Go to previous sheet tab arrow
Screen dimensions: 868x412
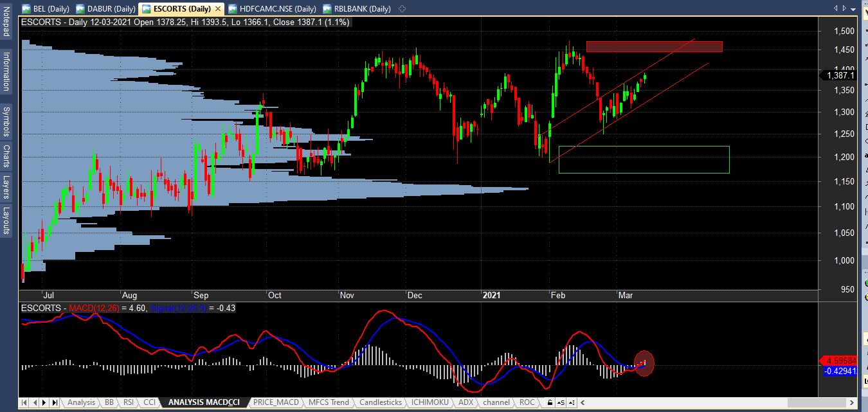point(35,402)
